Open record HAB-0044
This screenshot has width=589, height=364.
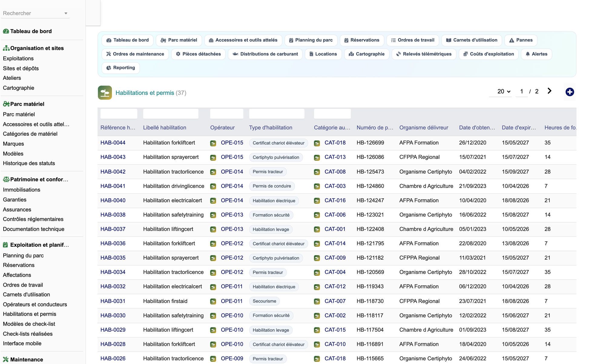(113, 143)
